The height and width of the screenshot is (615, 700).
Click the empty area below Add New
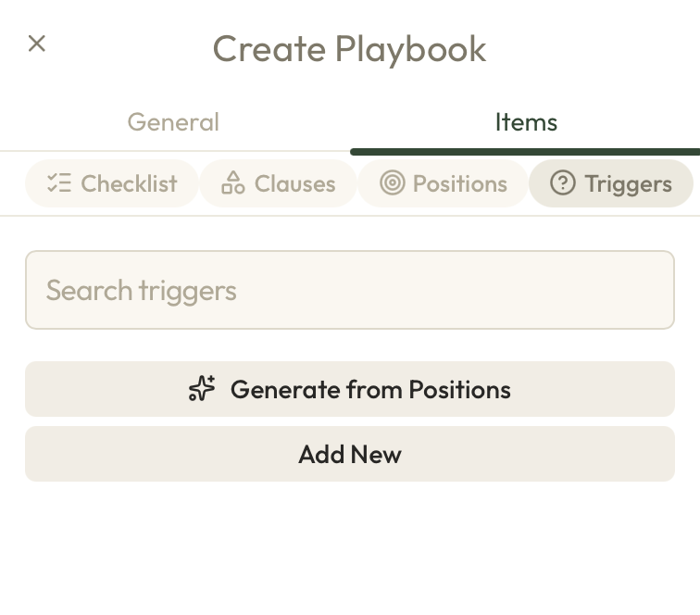[x=350, y=548]
